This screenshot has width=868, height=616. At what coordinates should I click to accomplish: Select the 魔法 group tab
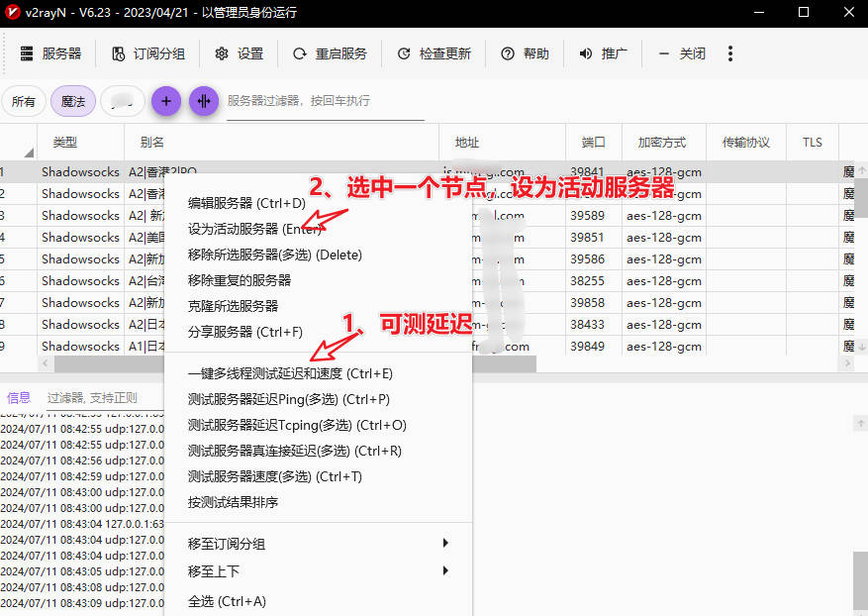tap(73, 101)
